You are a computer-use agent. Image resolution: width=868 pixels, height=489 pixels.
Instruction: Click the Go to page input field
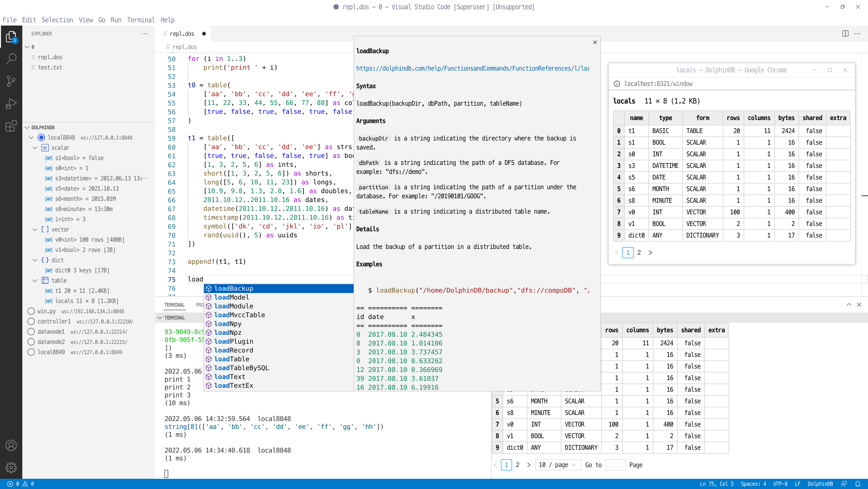[x=615, y=465]
